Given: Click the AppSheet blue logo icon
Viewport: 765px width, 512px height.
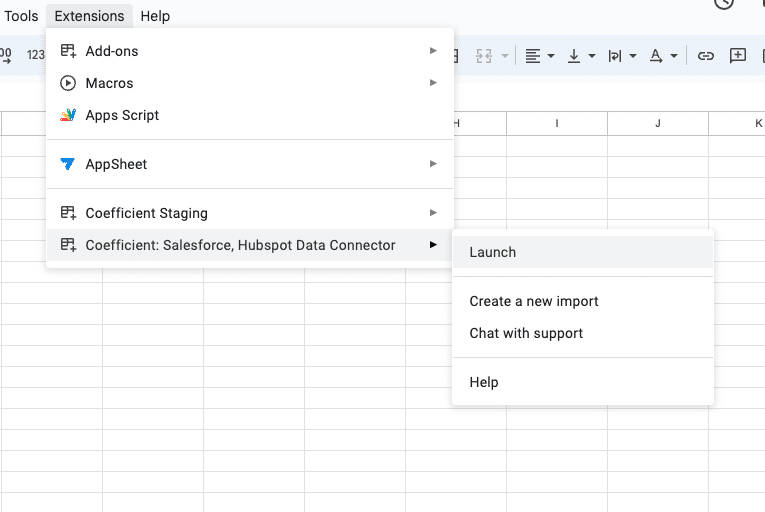Looking at the screenshot, I should [67, 164].
